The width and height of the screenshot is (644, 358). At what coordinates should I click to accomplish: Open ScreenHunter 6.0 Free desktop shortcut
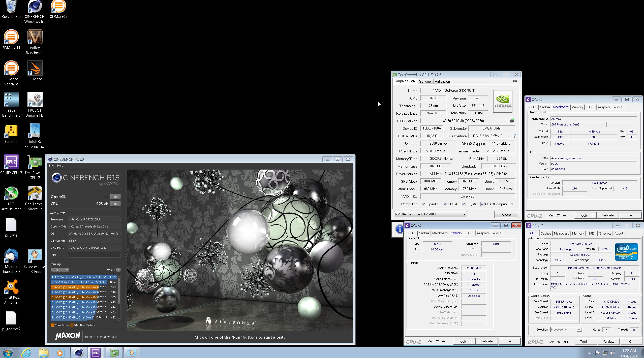tap(35, 261)
